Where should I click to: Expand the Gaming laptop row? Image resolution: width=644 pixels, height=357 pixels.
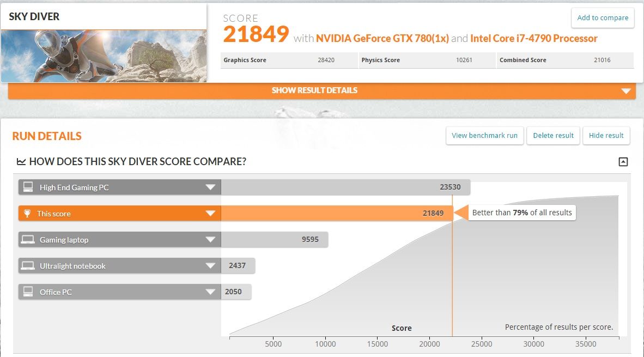tap(210, 239)
